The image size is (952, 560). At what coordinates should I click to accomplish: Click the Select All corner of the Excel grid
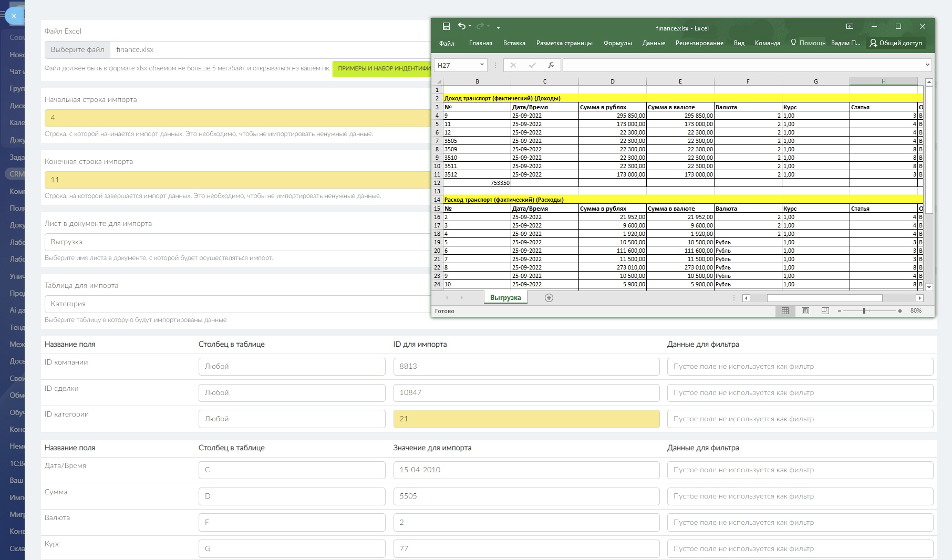[x=438, y=81]
